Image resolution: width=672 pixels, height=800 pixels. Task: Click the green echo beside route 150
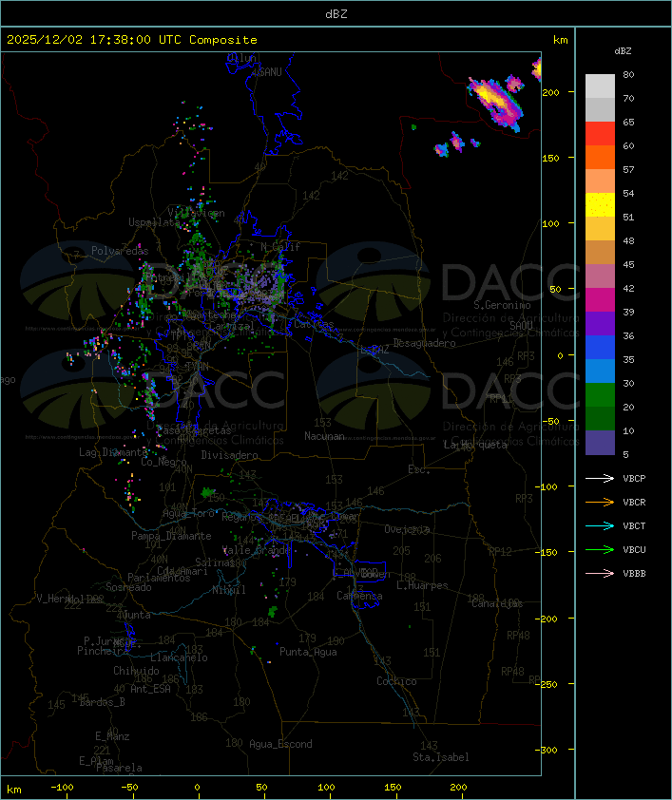(x=207, y=492)
